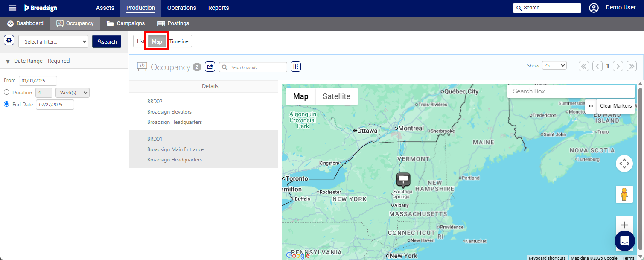Edit the From date field
The image size is (644, 260).
(38, 80)
